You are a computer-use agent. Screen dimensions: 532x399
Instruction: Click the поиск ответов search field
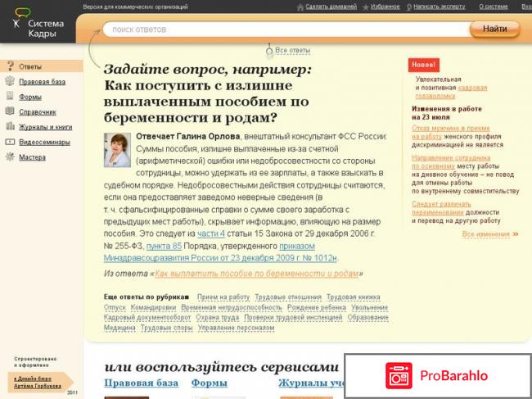click(x=286, y=29)
